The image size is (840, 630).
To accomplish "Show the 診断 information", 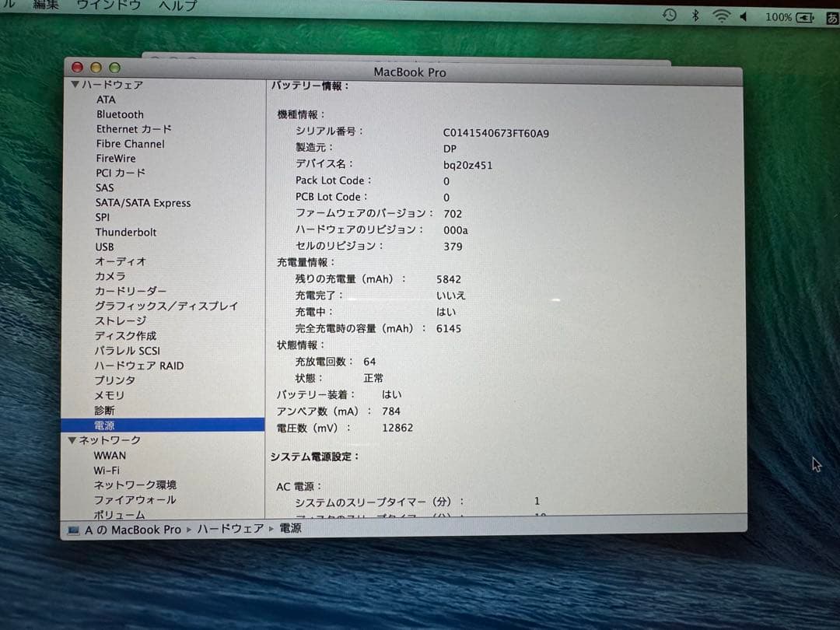I will point(105,410).
